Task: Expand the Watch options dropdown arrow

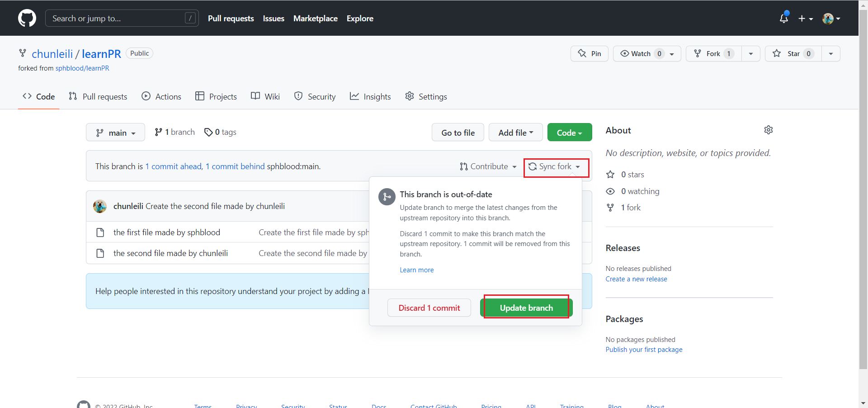Action: click(x=672, y=54)
